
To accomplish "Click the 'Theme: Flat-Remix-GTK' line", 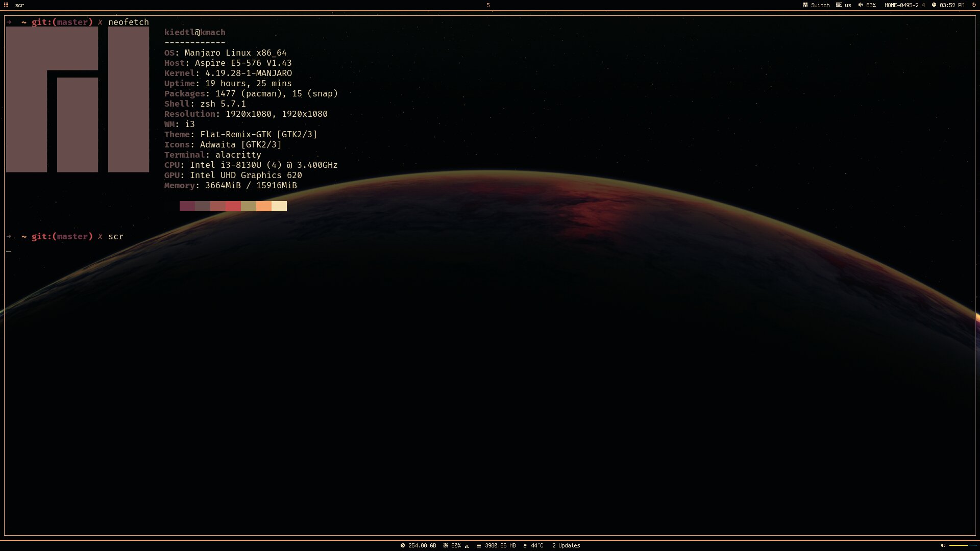I will (241, 134).
